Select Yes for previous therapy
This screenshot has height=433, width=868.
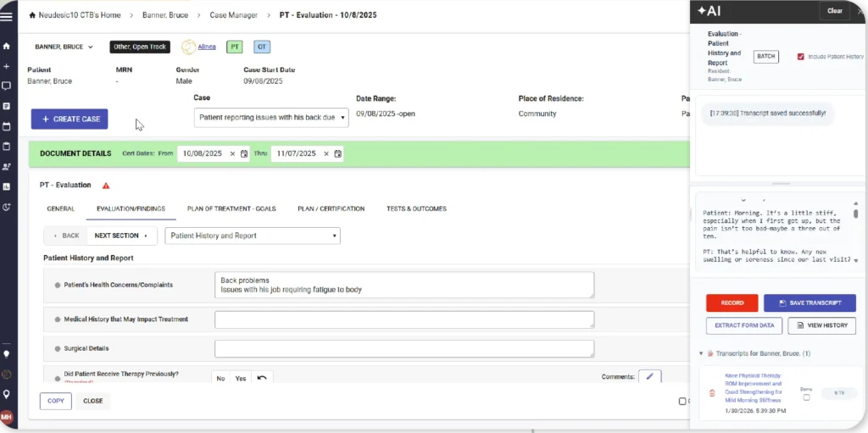point(240,378)
